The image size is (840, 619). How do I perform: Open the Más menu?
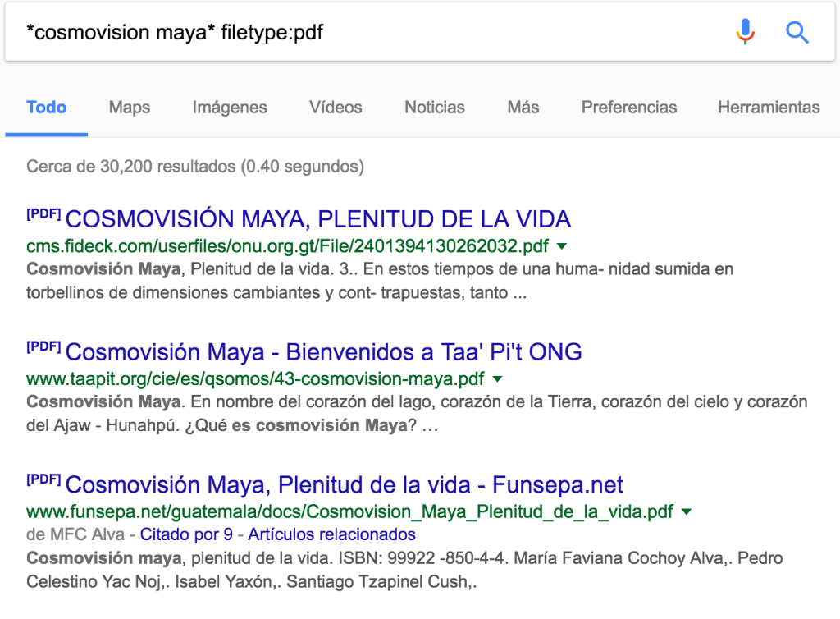click(x=523, y=108)
